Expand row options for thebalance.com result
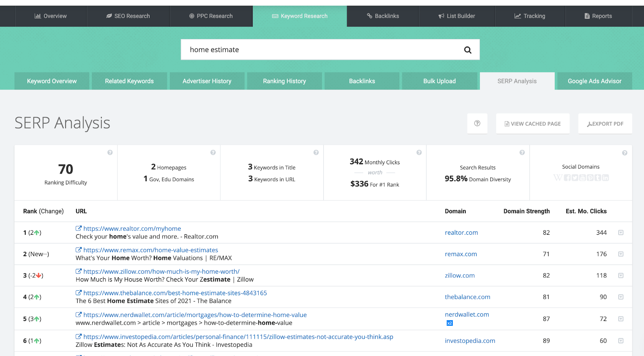This screenshot has width=644, height=356. [x=621, y=297]
